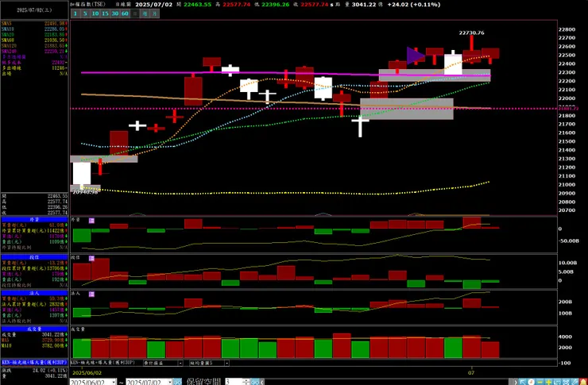
Task: Click the SMA5 legend row
Action: (x=34, y=24)
